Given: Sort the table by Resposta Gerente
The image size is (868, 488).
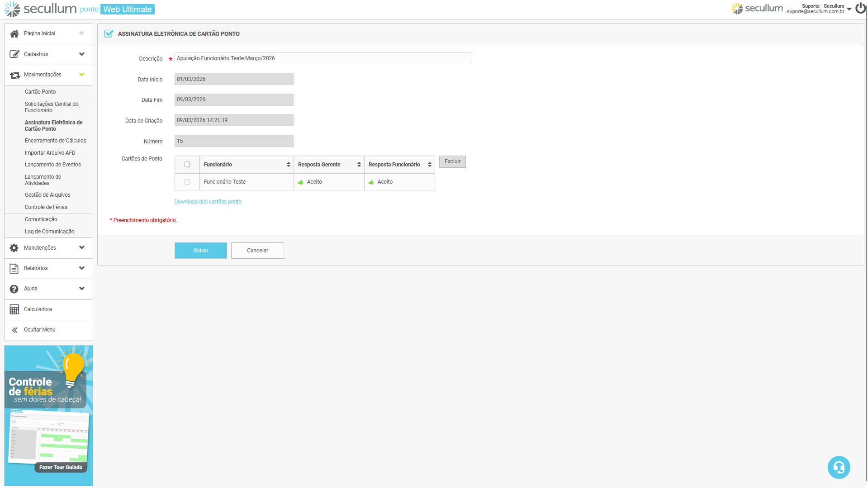Looking at the screenshot, I should (359, 165).
